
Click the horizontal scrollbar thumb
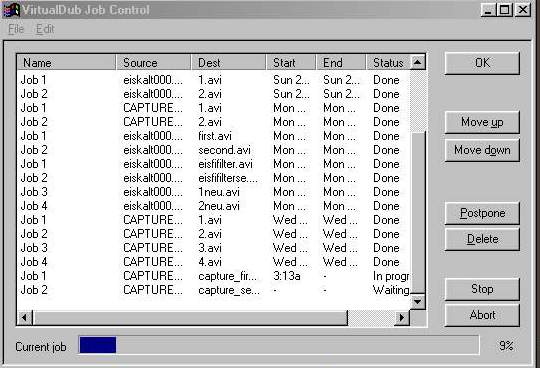pos(190,317)
